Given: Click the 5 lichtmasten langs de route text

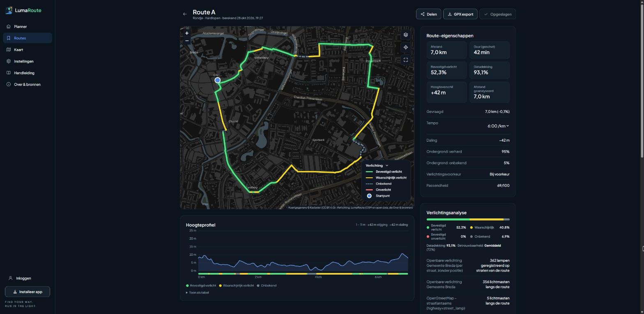Looking at the screenshot, I should [497, 301].
